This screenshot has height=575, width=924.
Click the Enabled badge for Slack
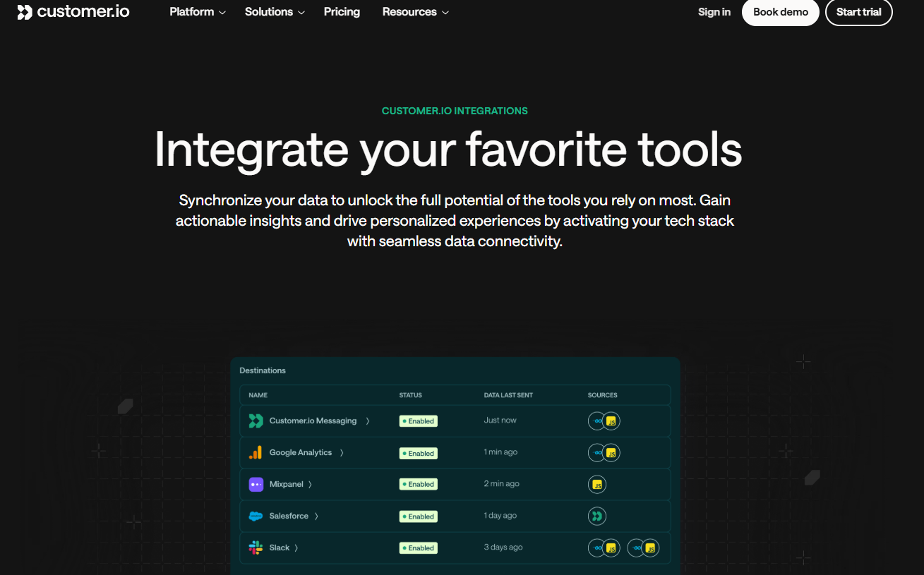click(419, 548)
